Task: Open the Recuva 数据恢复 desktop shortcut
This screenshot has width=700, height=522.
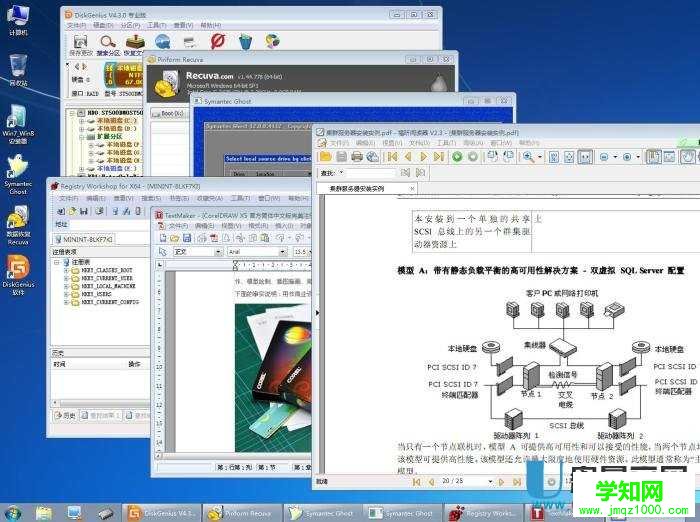Action: tap(18, 226)
